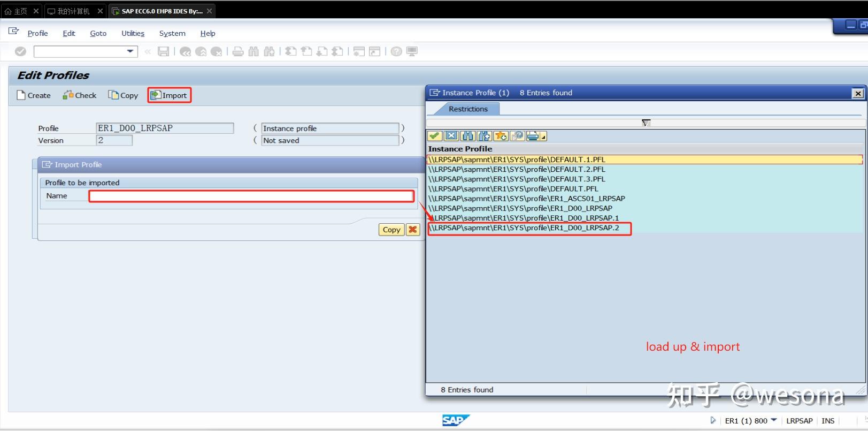The height and width of the screenshot is (431, 868).
Task: Collapse the command field with double-arrow icon
Action: [x=148, y=51]
